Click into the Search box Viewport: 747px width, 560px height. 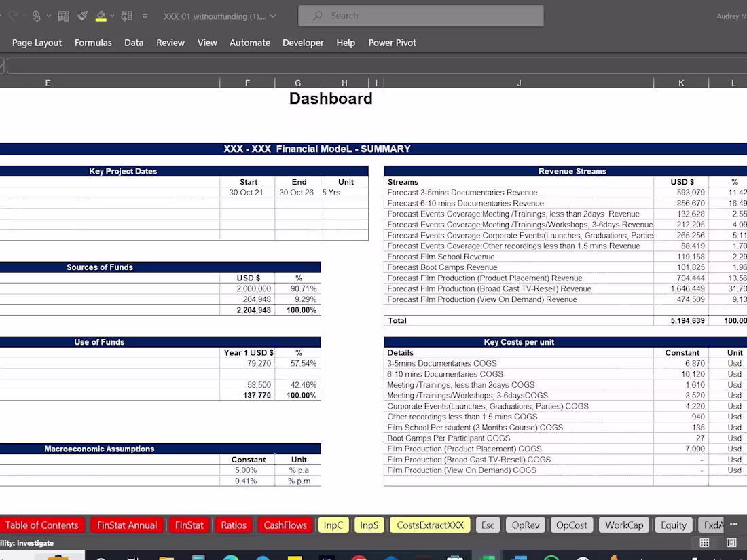coord(420,16)
